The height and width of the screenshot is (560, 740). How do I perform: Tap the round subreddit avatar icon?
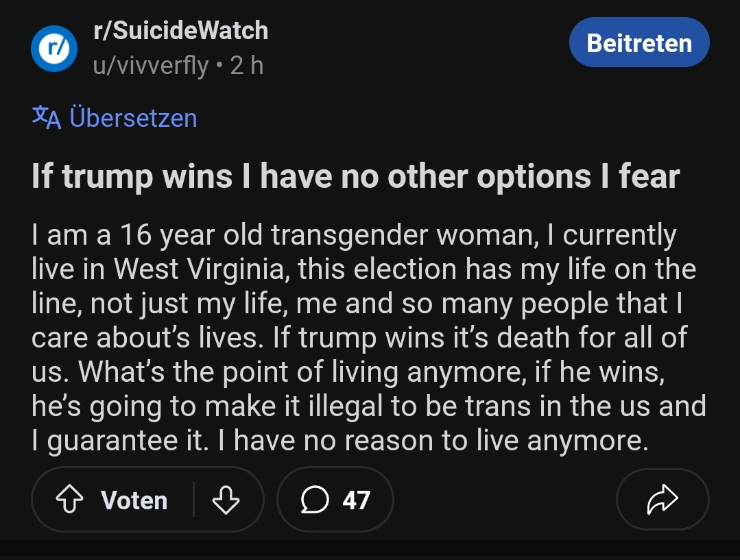point(53,49)
